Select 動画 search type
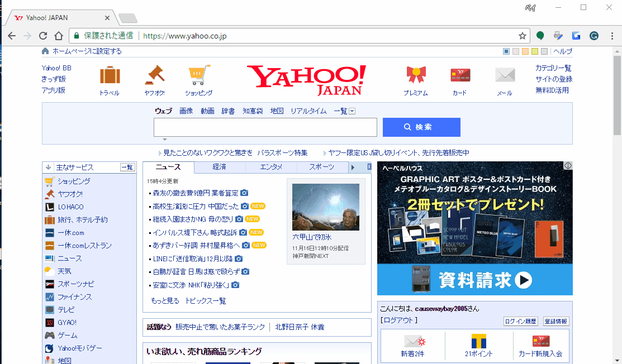The height and width of the screenshot is (364, 622). pyautogui.click(x=207, y=111)
